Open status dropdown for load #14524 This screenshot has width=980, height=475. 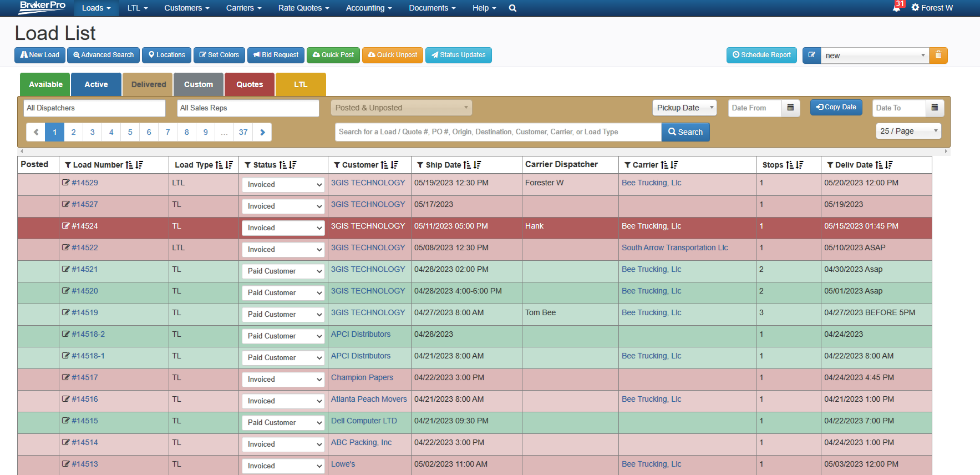click(283, 228)
